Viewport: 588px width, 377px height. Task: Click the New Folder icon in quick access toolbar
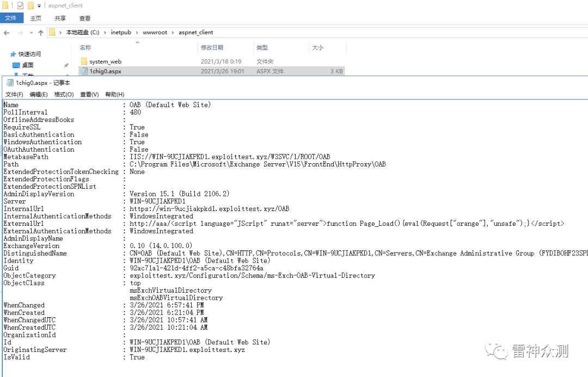(x=30, y=5)
